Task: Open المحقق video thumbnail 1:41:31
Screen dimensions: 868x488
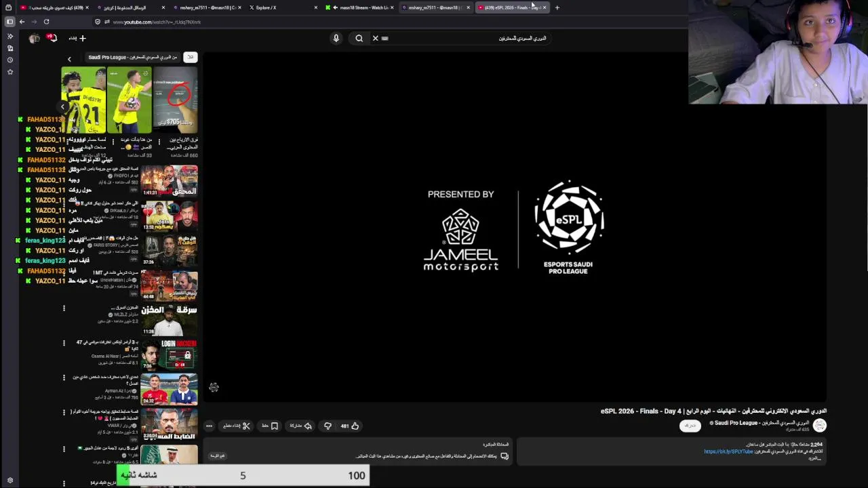Action: [x=169, y=181]
